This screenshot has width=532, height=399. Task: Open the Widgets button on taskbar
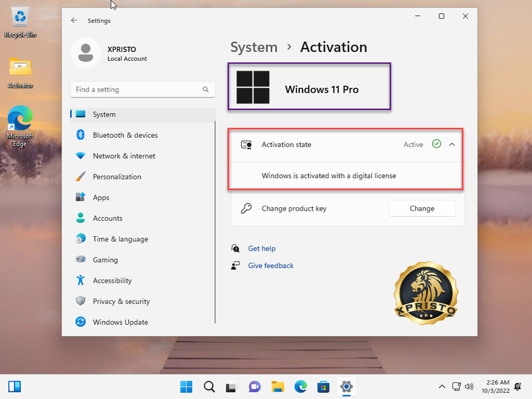pos(15,387)
